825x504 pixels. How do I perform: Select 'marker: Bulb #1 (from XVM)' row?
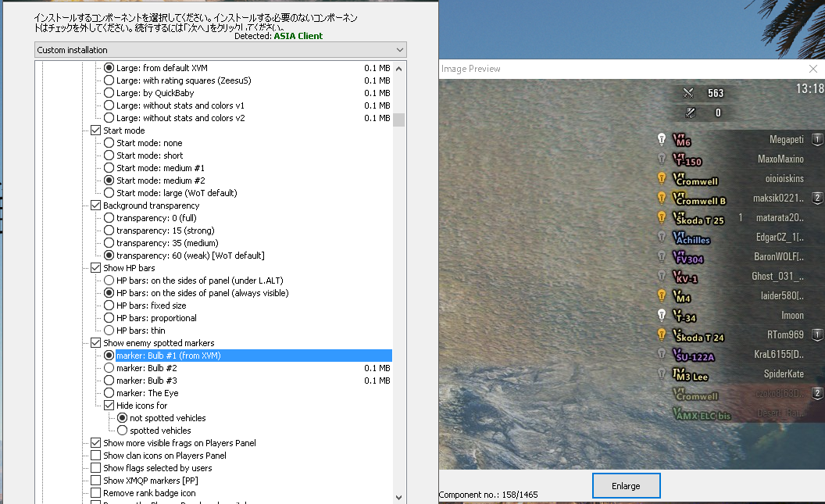click(x=254, y=356)
